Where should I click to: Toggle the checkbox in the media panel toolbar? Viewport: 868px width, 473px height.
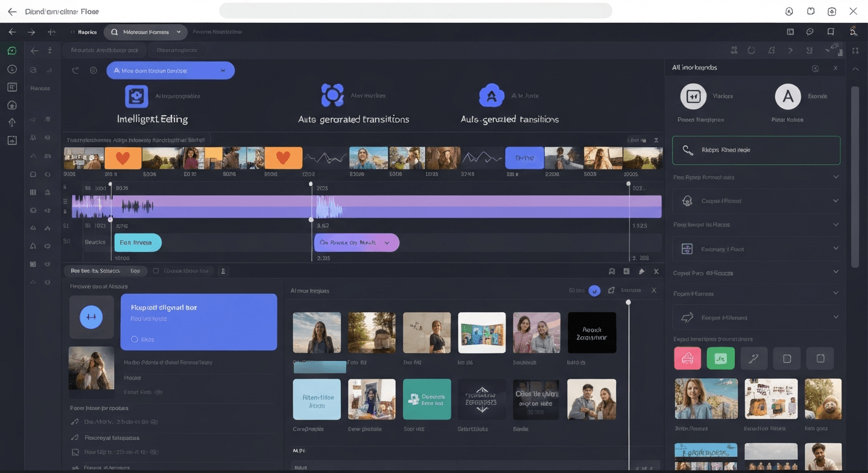tap(156, 270)
